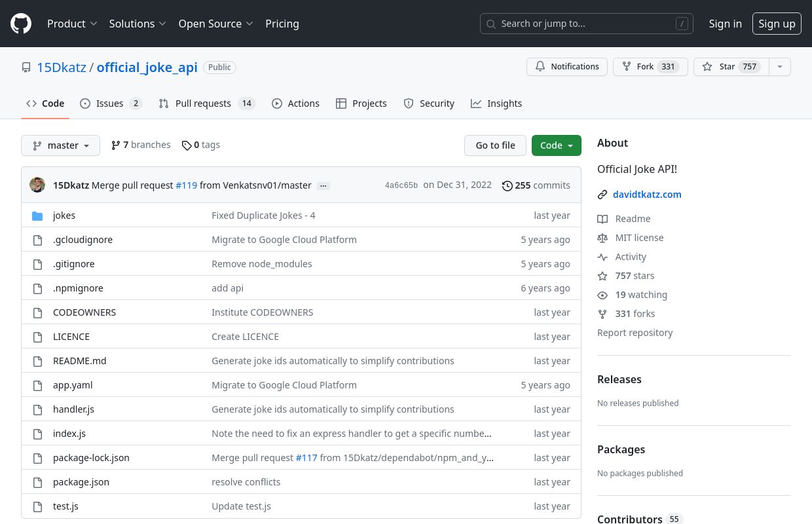Open the Contributors section heading
812x524 pixels.
click(x=640, y=519)
